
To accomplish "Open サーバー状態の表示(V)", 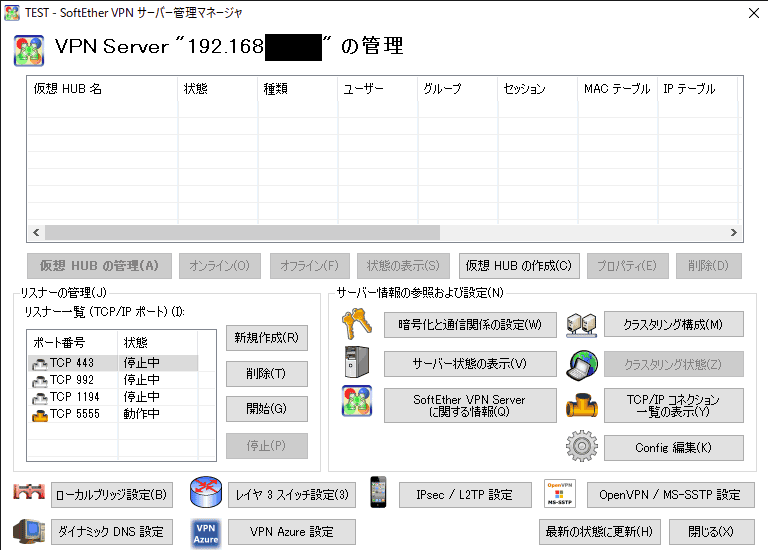I will pos(470,364).
